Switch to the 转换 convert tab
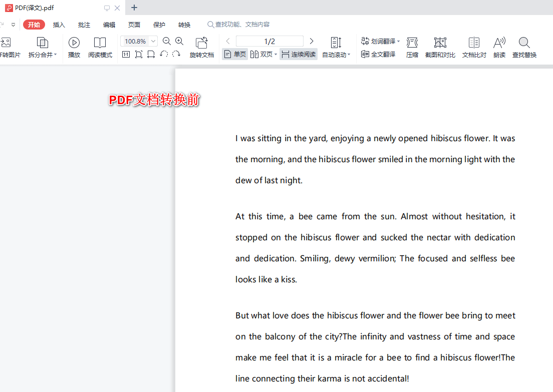Screen dimensions: 553x392 click(184, 25)
